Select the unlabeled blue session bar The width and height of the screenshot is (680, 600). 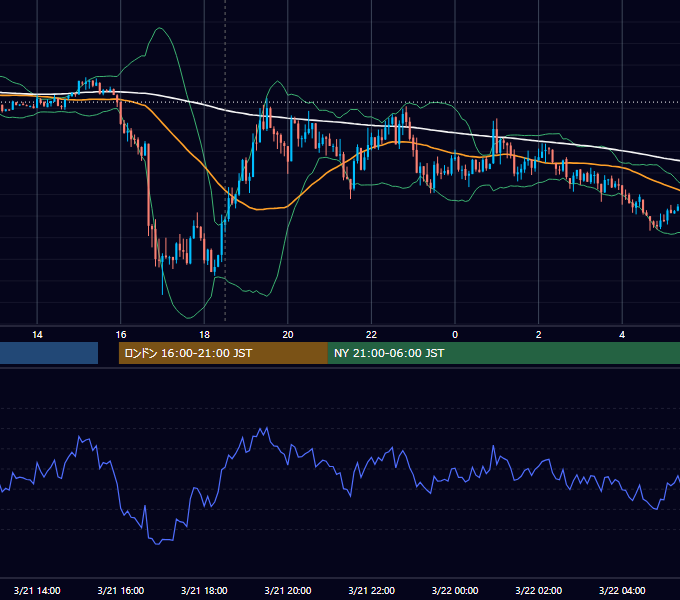coord(49,353)
